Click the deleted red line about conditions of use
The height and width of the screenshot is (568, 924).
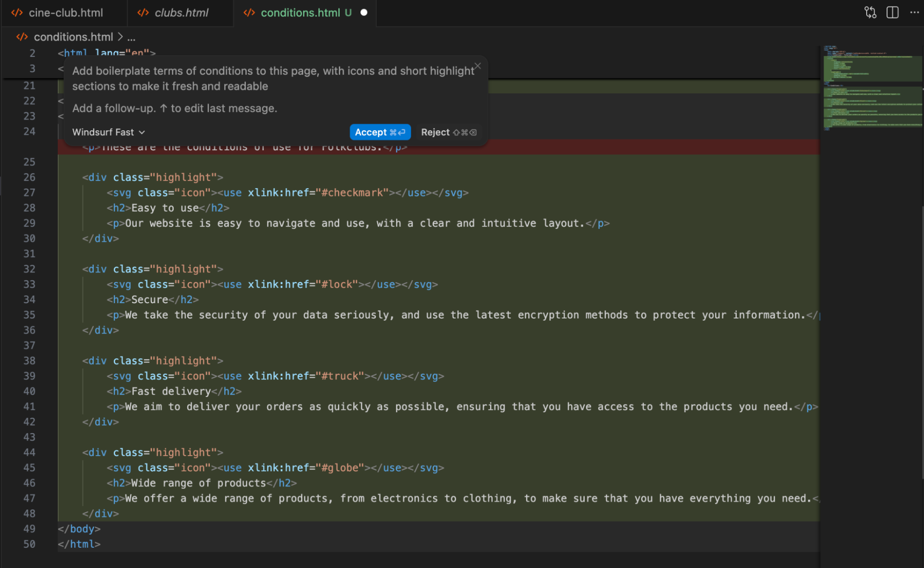[x=438, y=147]
